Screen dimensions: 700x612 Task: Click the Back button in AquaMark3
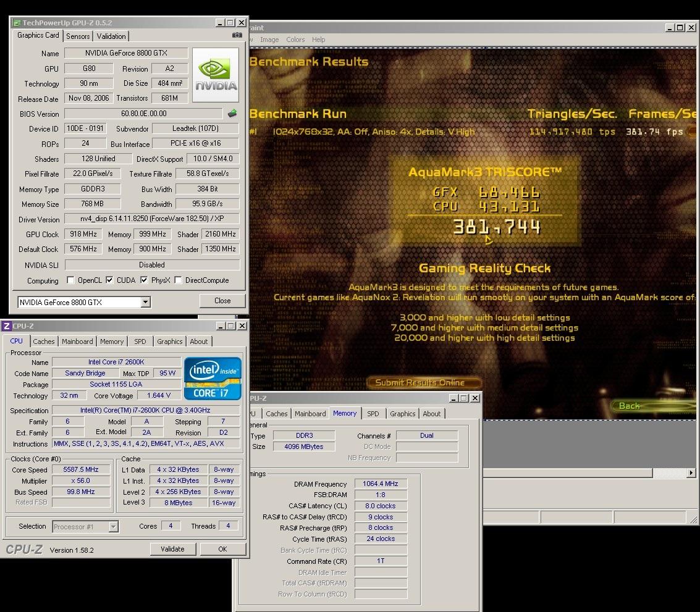(652, 406)
